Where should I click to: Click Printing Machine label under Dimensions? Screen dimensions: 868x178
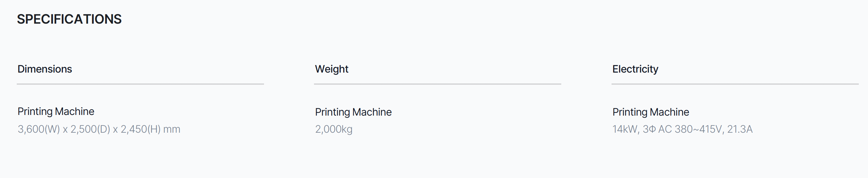pos(56,111)
